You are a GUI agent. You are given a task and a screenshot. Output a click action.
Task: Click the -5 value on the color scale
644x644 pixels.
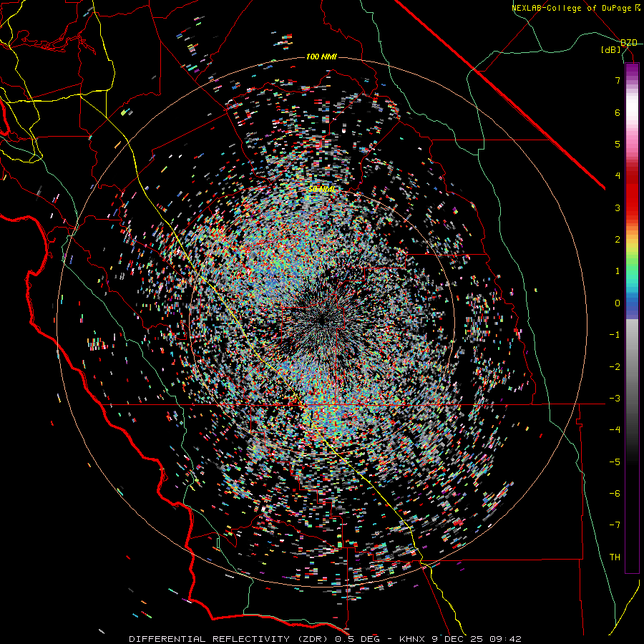(x=615, y=462)
